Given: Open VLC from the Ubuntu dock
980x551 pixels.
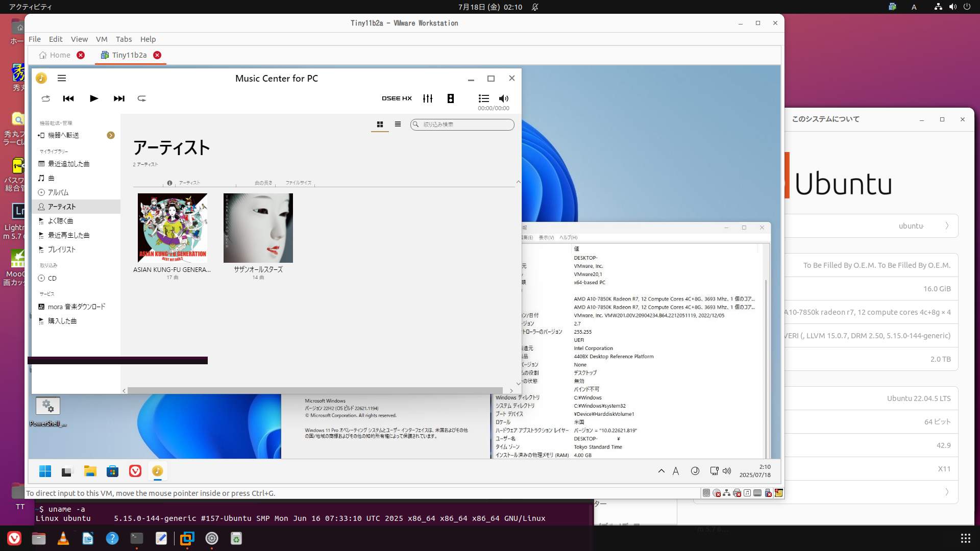Looking at the screenshot, I should point(63,538).
